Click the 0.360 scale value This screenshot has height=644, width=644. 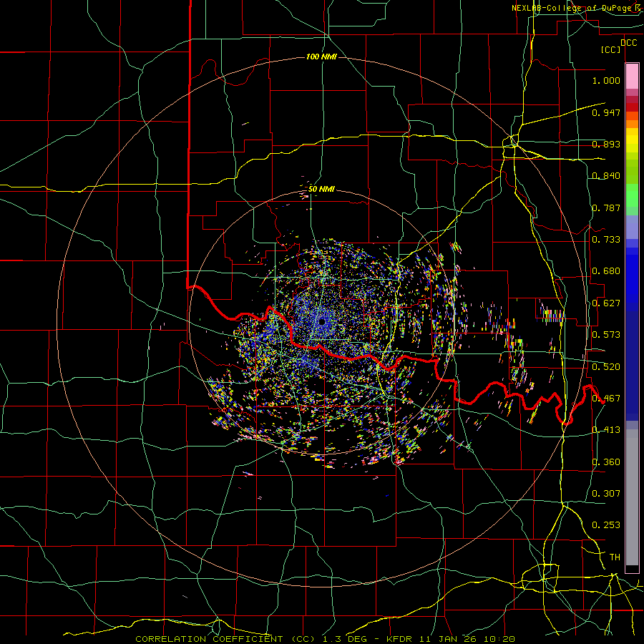pyautogui.click(x=606, y=462)
